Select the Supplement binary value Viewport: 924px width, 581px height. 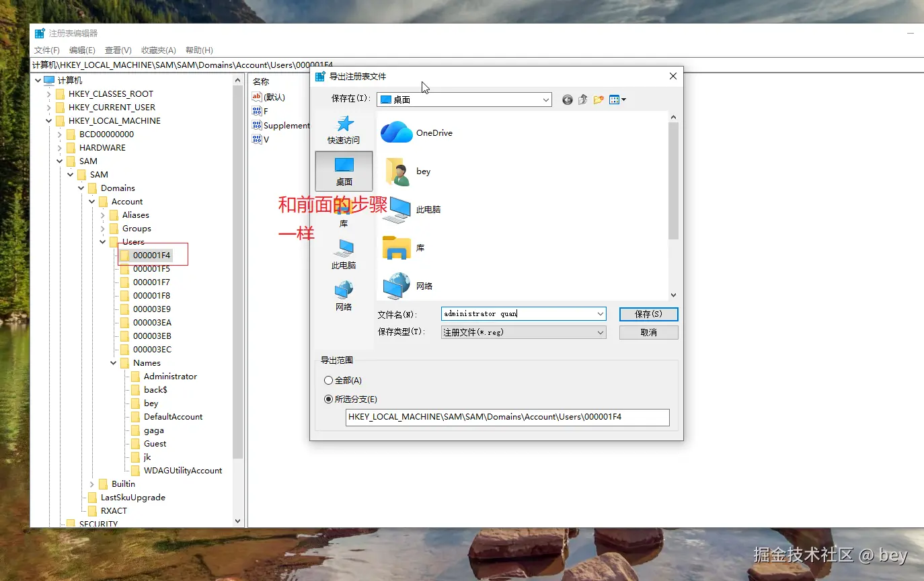[x=280, y=125]
